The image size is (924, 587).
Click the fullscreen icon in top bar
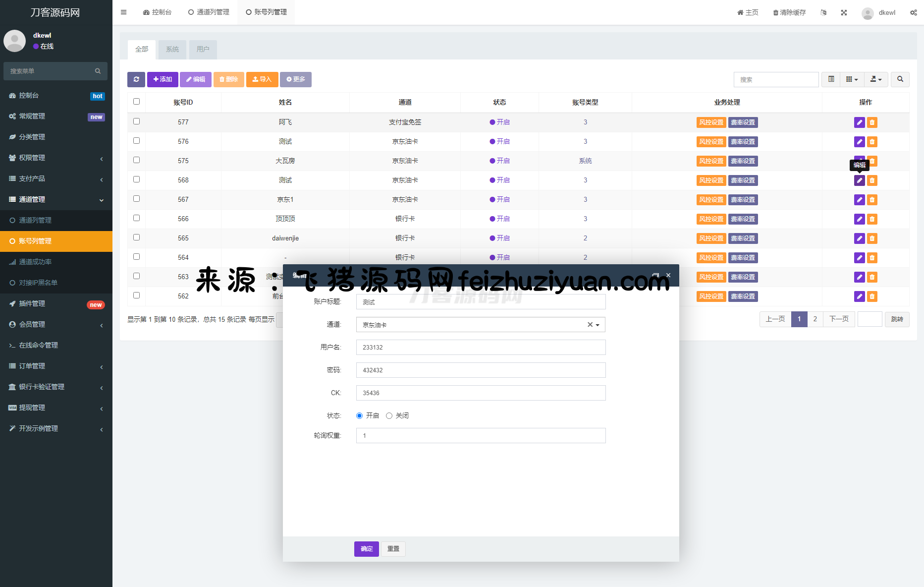[x=844, y=12]
